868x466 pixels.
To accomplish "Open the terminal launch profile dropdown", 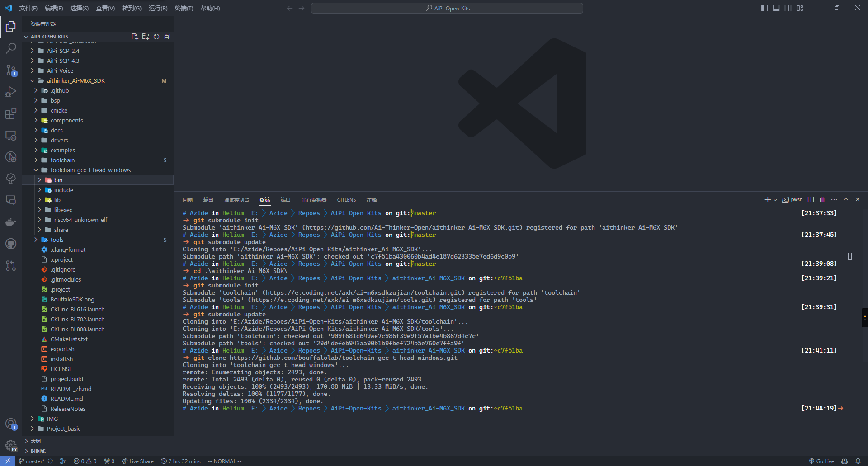I will pos(775,200).
